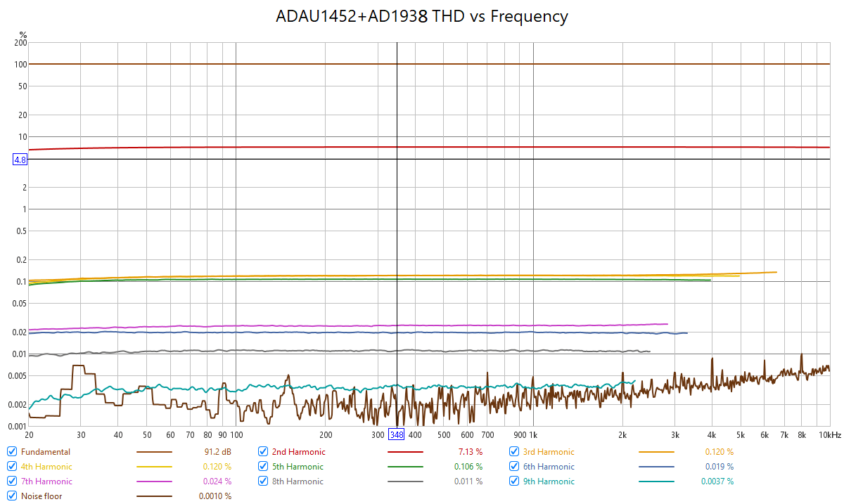Click the 10kHz frequency axis label

tap(829, 435)
